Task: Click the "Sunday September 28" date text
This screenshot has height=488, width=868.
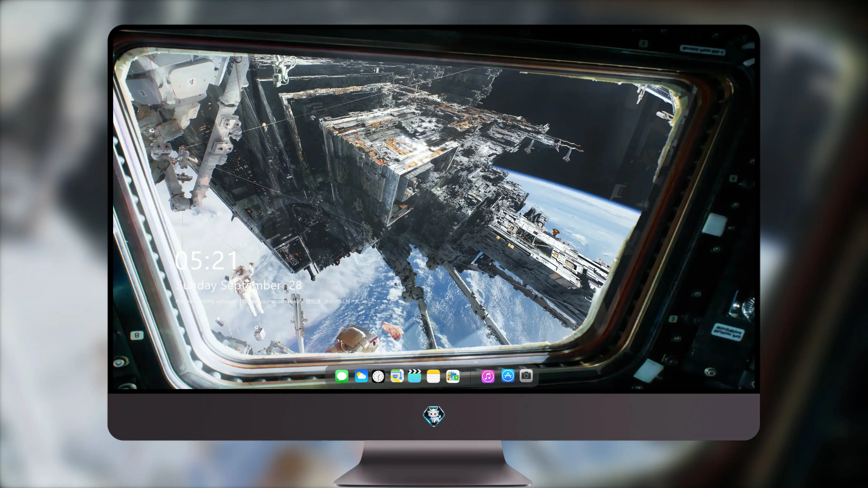Action: coord(239,286)
